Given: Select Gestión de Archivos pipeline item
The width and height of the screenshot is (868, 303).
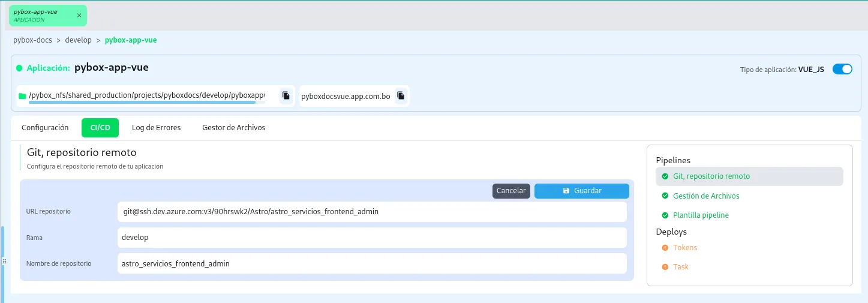Looking at the screenshot, I should coord(749,196).
